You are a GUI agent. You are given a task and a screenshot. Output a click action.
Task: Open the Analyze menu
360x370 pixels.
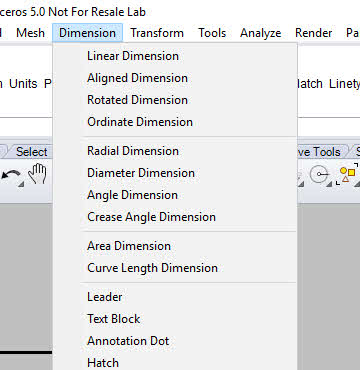pyautogui.click(x=260, y=33)
